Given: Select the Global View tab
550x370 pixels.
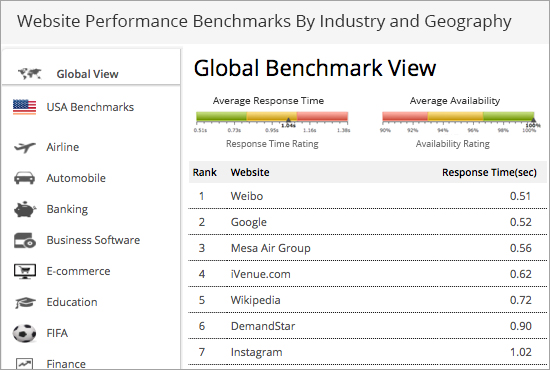Looking at the screenshot, I should tap(91, 67).
